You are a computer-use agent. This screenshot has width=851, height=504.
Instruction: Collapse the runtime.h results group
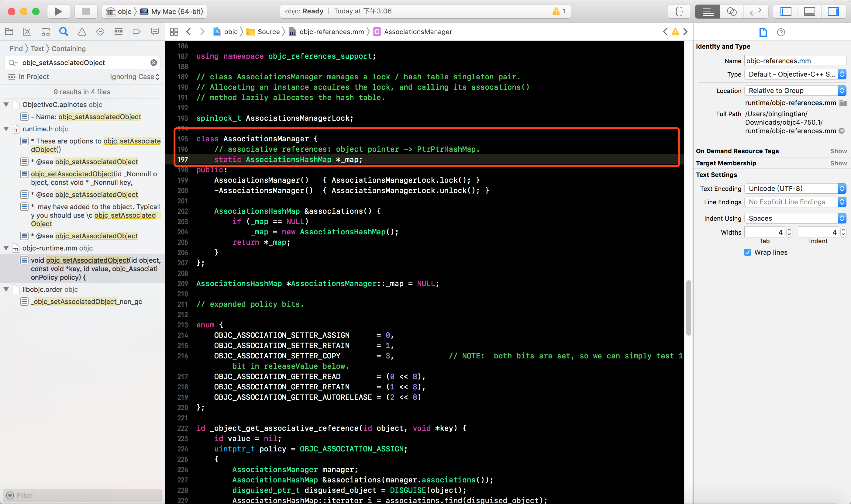pyautogui.click(x=6, y=129)
